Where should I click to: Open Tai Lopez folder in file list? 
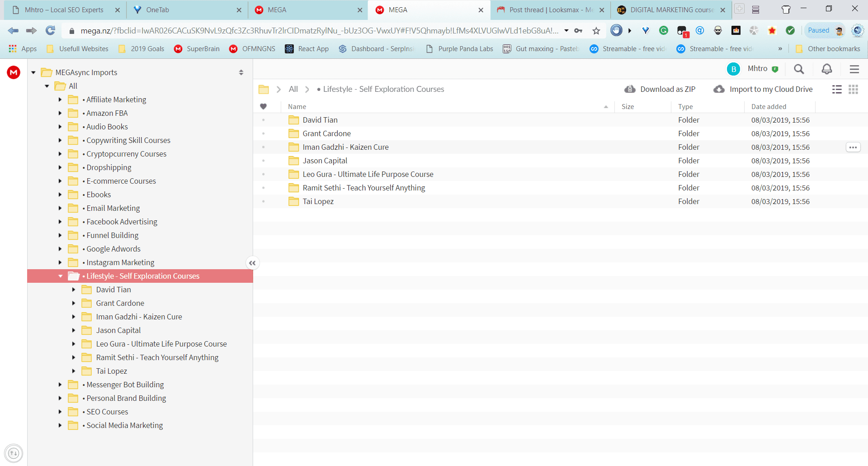pyautogui.click(x=318, y=201)
